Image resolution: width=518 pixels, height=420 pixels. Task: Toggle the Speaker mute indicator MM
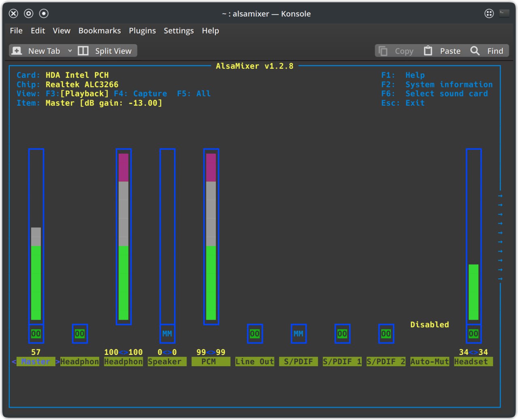[x=167, y=334]
